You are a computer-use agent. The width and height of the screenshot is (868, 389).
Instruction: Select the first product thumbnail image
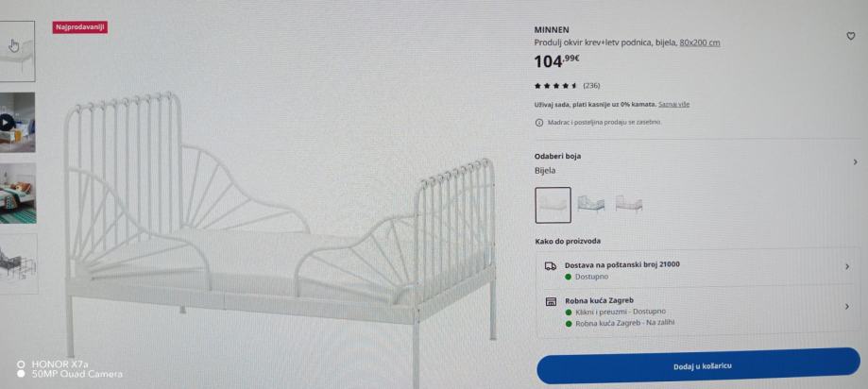15,51
